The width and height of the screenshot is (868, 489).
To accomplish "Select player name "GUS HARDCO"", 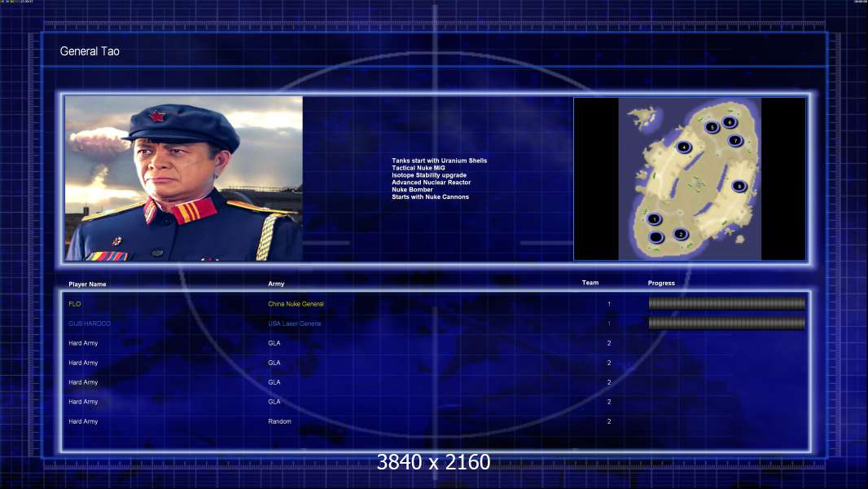I will tap(90, 324).
